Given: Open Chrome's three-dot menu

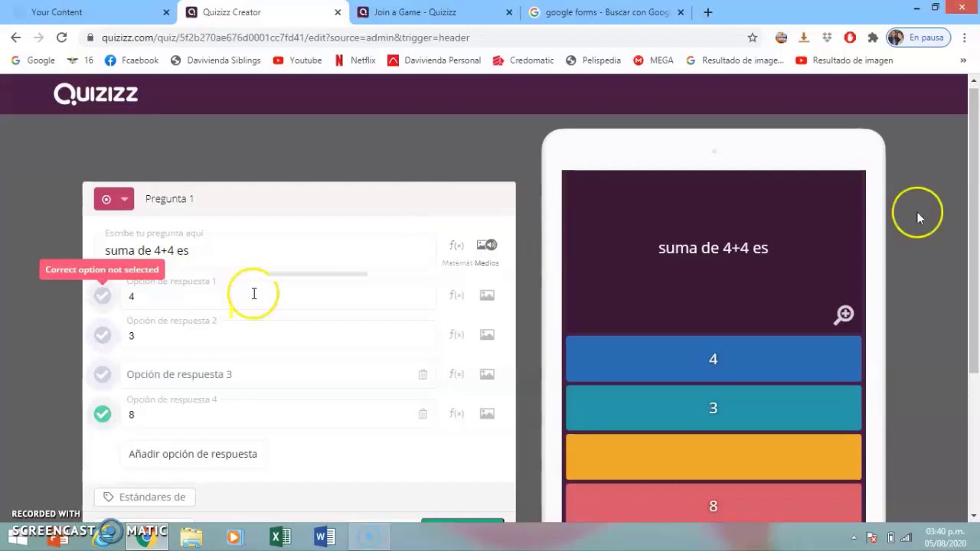Looking at the screenshot, I should point(965,37).
